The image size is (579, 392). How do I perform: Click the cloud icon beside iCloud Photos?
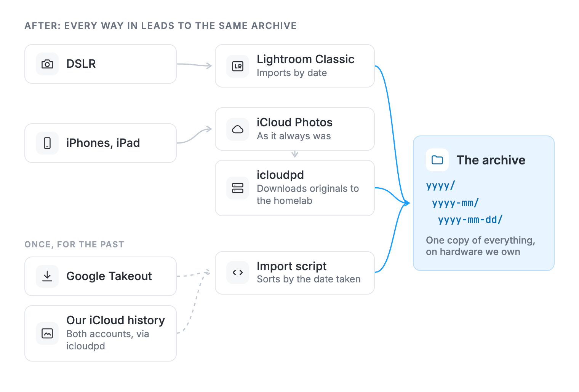(x=238, y=129)
